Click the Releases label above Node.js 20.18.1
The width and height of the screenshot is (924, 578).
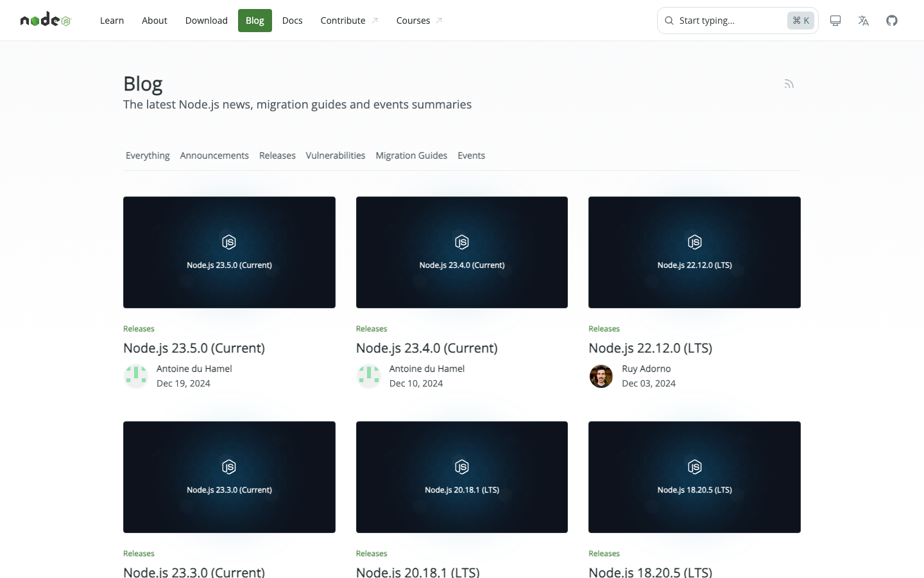coord(372,554)
